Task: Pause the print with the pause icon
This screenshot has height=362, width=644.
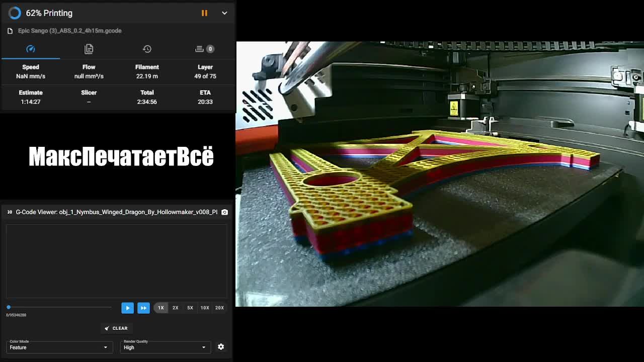Action: [204, 13]
